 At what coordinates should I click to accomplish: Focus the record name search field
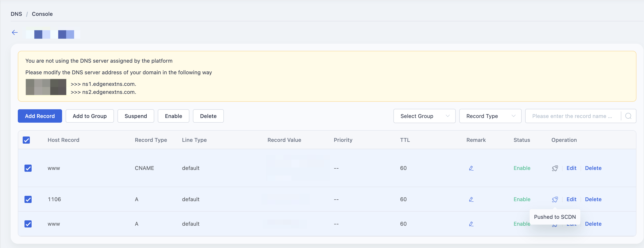(x=573, y=116)
